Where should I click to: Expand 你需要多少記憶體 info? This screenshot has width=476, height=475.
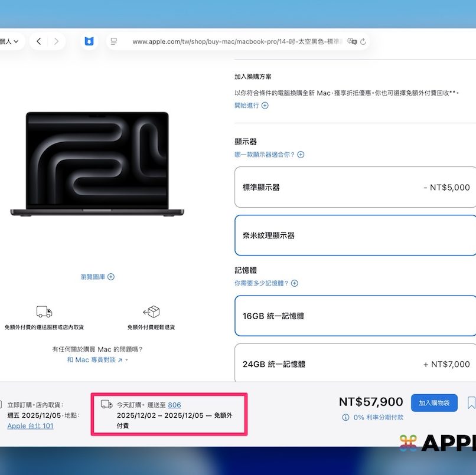(266, 283)
